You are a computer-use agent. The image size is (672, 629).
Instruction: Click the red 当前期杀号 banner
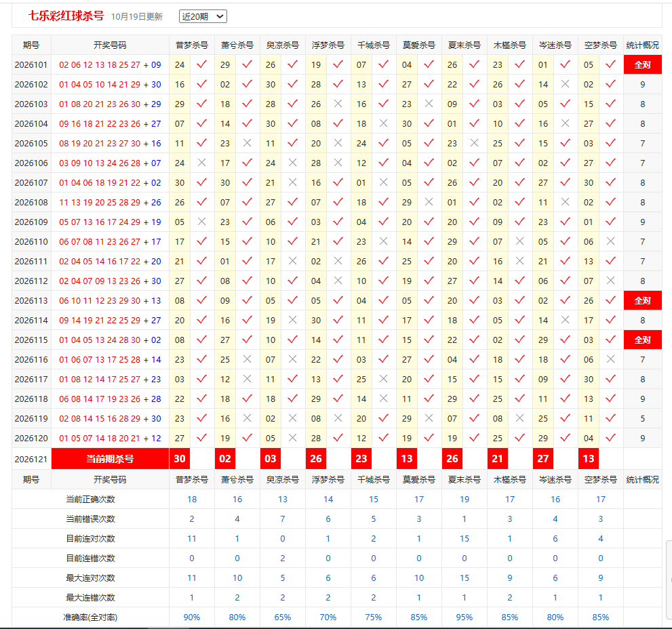110,459
